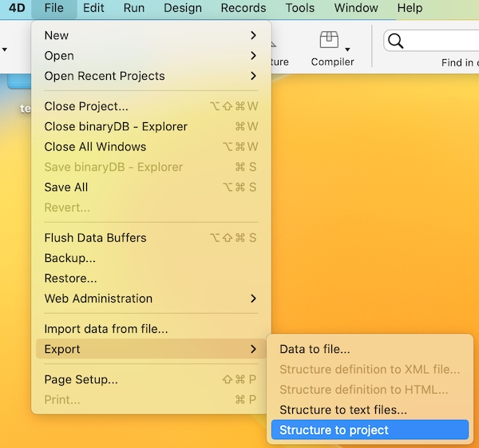Click the magnifying glass search icon
This screenshot has height=448, width=479.
[x=395, y=41]
